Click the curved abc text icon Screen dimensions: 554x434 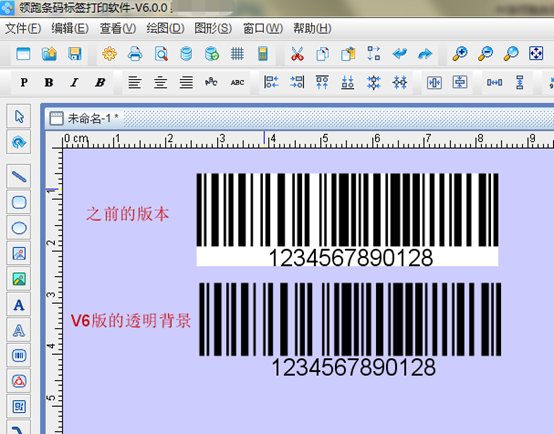tap(211, 82)
